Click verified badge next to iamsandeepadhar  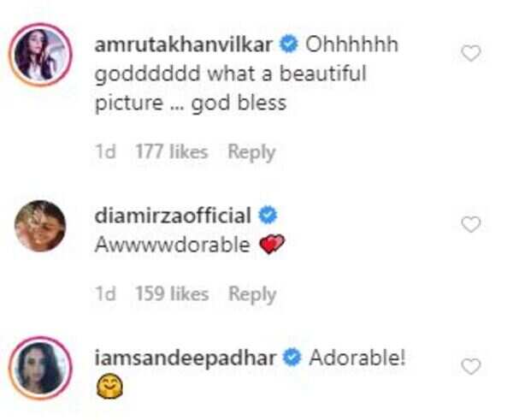tap(290, 358)
